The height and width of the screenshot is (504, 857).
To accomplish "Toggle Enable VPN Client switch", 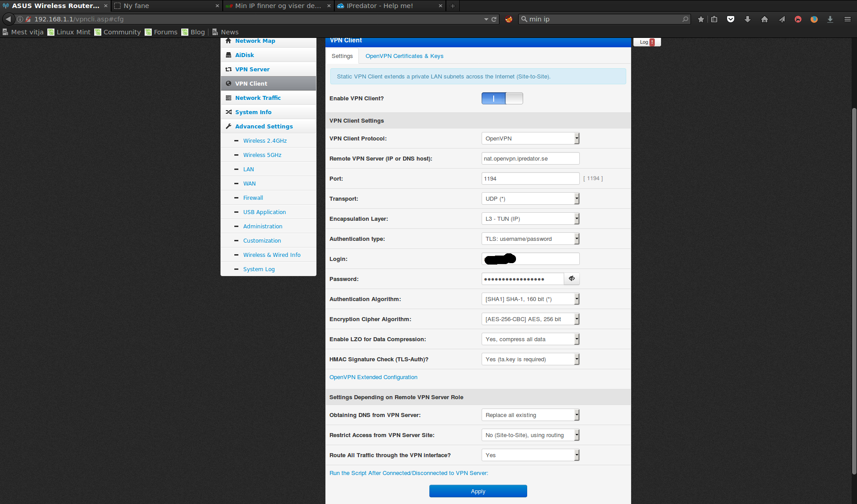I will [502, 98].
